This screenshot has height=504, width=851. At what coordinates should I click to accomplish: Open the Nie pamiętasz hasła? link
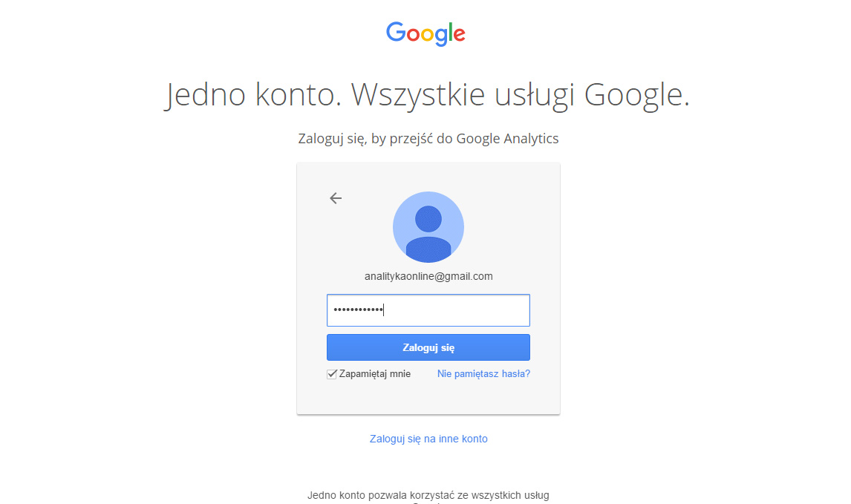(x=483, y=374)
